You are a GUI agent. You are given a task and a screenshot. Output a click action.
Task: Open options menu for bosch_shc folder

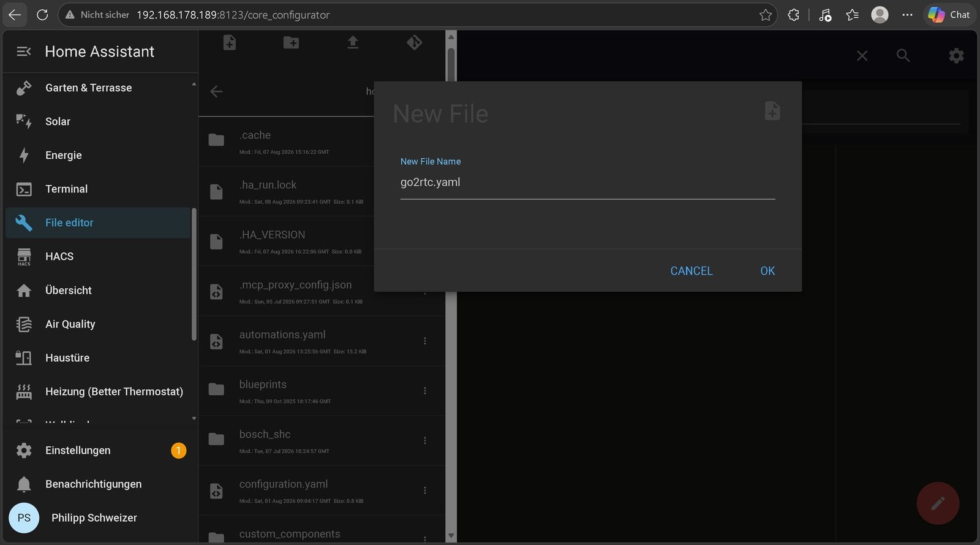point(425,440)
